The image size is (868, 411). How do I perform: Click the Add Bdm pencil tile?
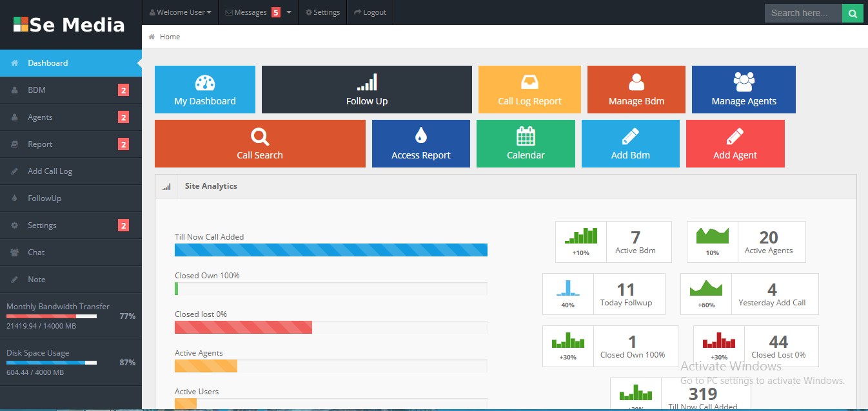point(631,144)
